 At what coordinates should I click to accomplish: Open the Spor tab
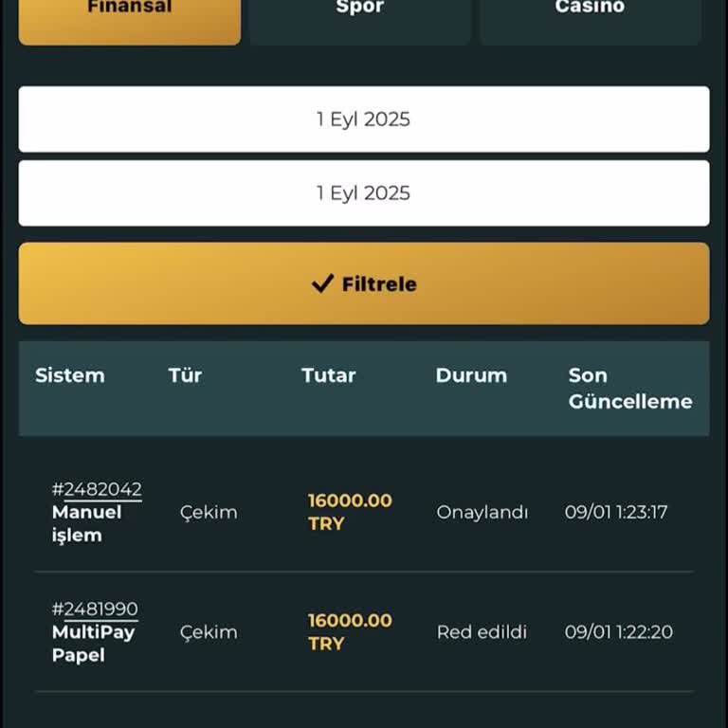360,19
